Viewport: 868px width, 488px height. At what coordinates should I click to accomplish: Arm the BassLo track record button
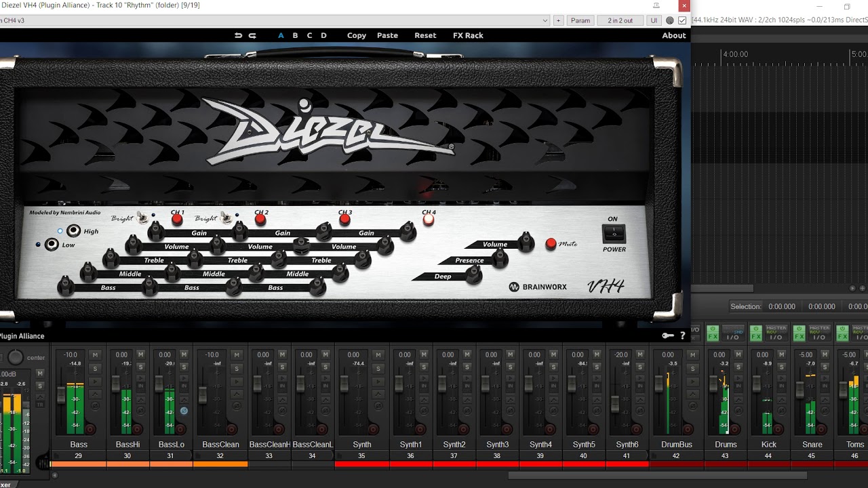click(181, 429)
